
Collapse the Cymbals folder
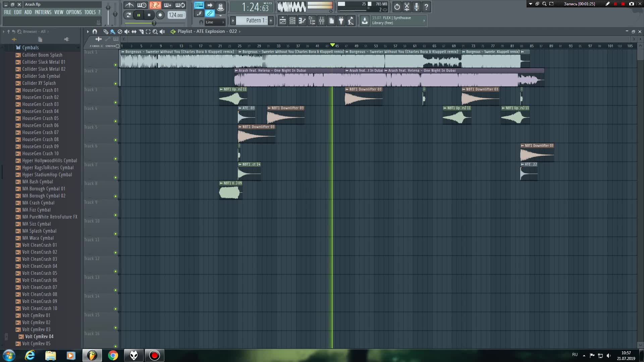pyautogui.click(x=30, y=48)
